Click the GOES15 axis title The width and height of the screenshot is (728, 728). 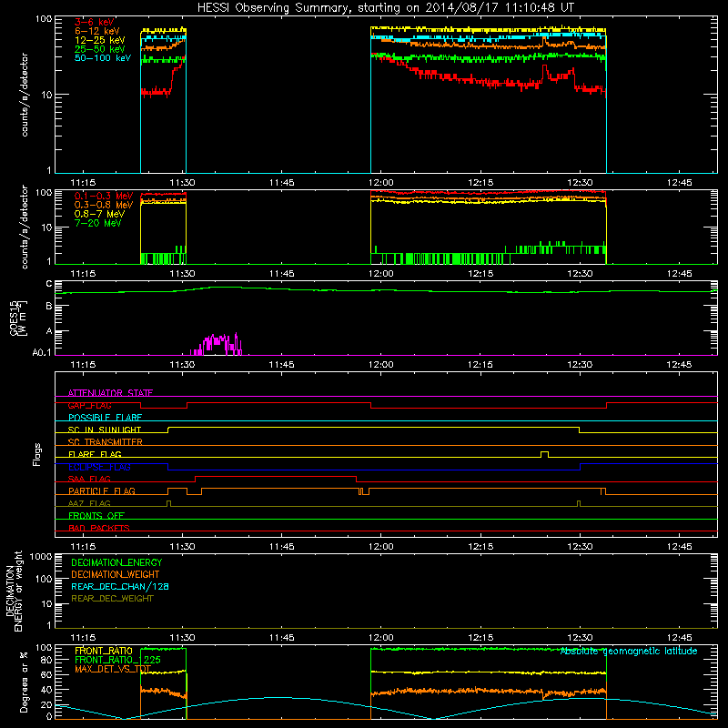tap(18, 318)
